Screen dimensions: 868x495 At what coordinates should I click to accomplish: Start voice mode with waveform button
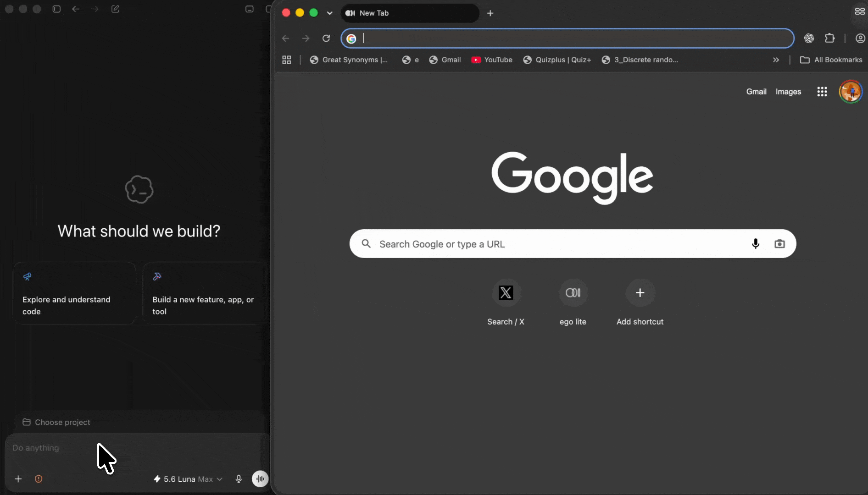click(260, 479)
